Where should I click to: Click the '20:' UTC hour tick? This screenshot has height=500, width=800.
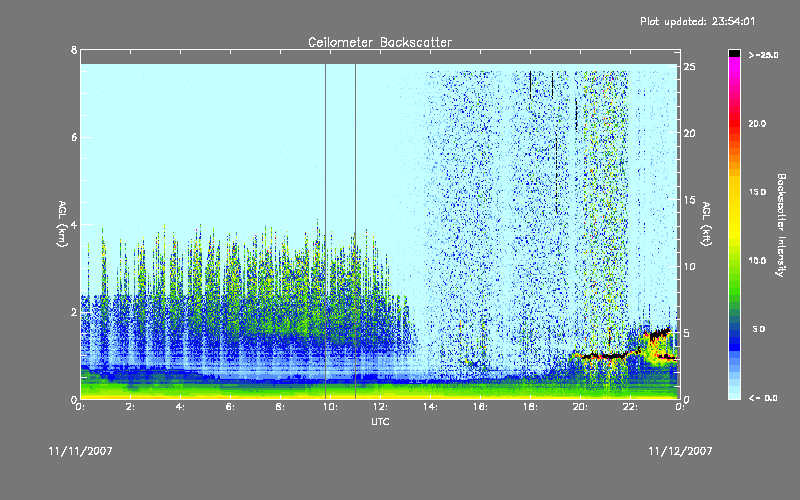[x=580, y=407]
